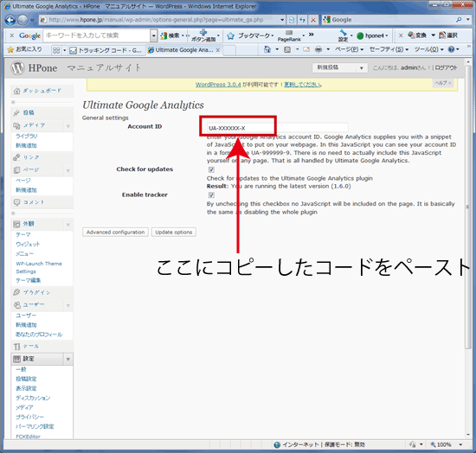Image resolution: width=476 pixels, height=453 pixels.
Task: Click the Quick Tabs grid icon
Action: click(x=56, y=50)
